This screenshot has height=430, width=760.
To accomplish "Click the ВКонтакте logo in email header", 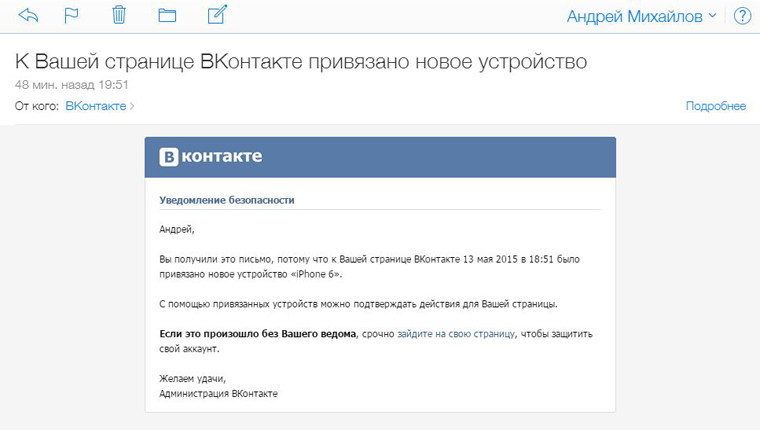I will click(x=210, y=157).
